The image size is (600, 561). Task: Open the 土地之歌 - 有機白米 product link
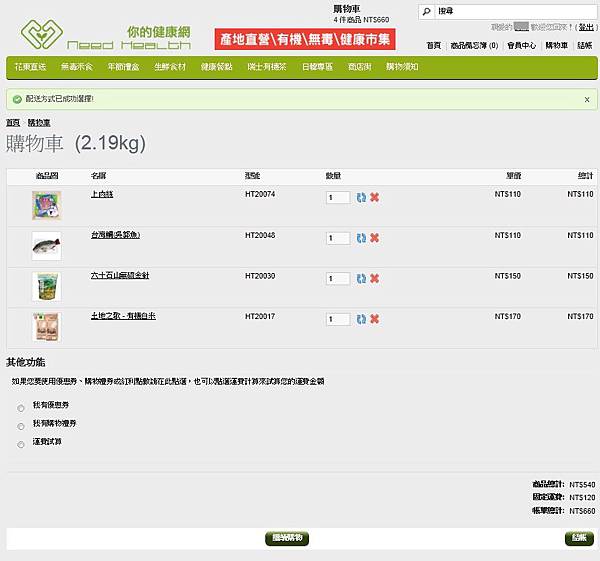click(123, 316)
